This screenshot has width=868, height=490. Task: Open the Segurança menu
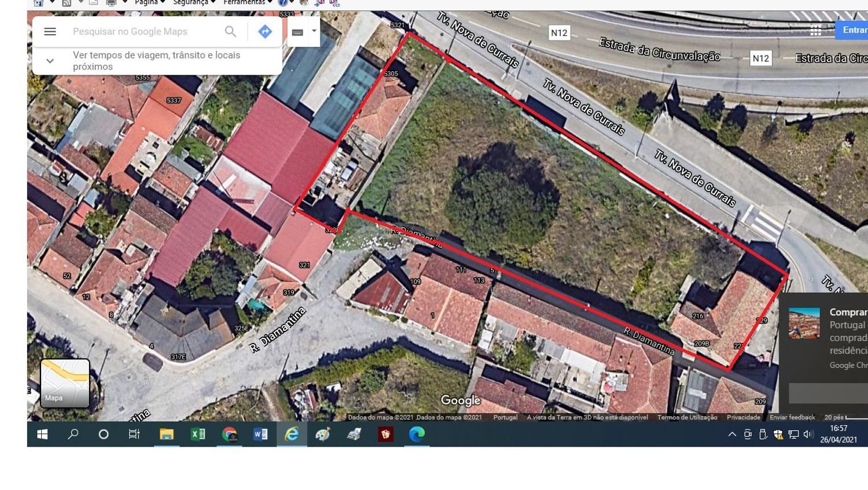[191, 2]
